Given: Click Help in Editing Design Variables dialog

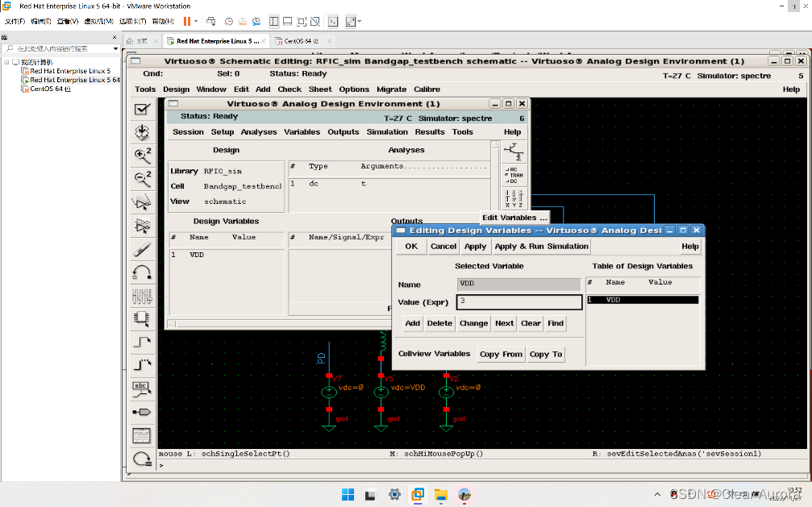Looking at the screenshot, I should click(x=689, y=247).
